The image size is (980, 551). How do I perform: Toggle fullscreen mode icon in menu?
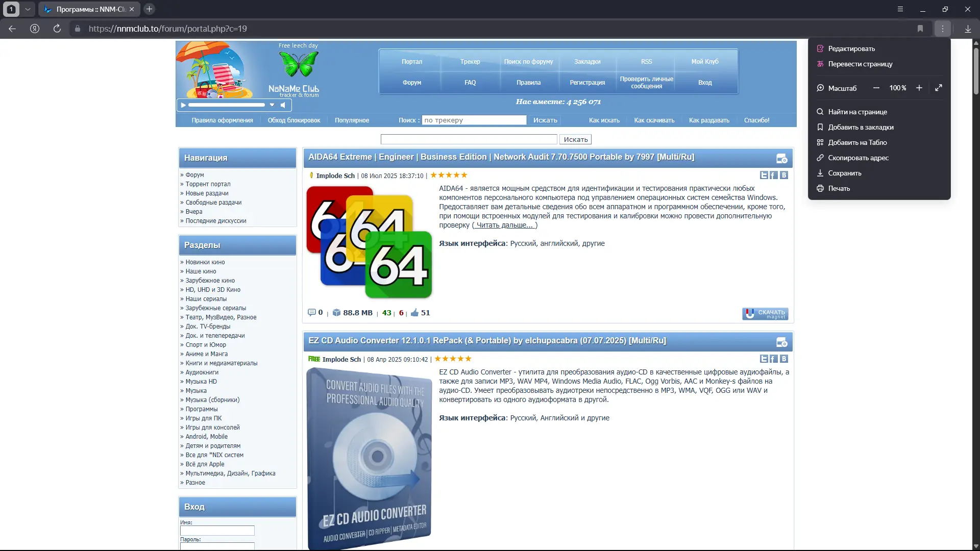tap(938, 88)
